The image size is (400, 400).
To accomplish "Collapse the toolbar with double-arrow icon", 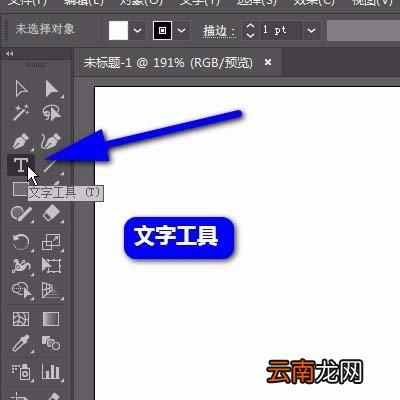I will point(10,53).
